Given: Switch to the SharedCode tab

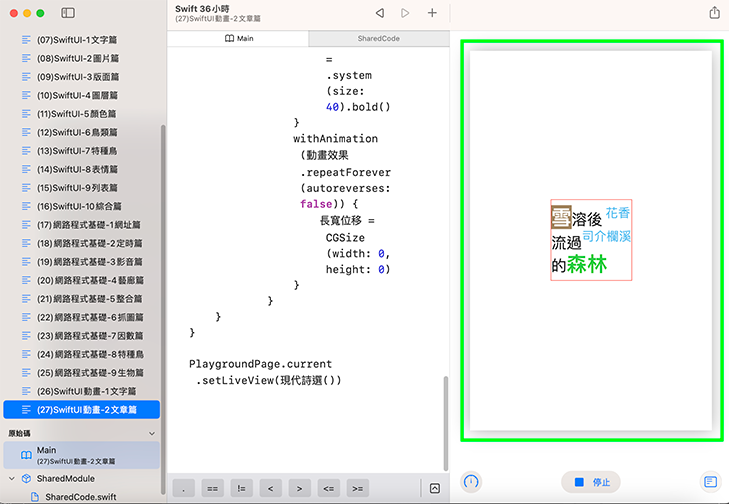Looking at the screenshot, I should 379,38.
